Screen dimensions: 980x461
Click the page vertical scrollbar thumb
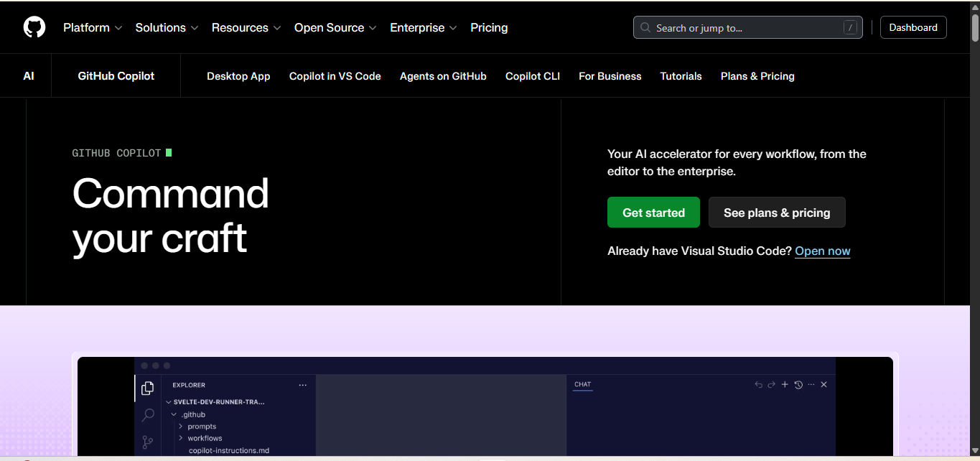point(975,27)
